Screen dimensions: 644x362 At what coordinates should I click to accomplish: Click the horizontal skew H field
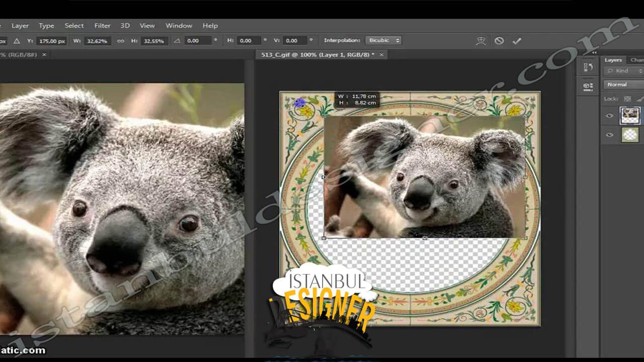pyautogui.click(x=250, y=41)
